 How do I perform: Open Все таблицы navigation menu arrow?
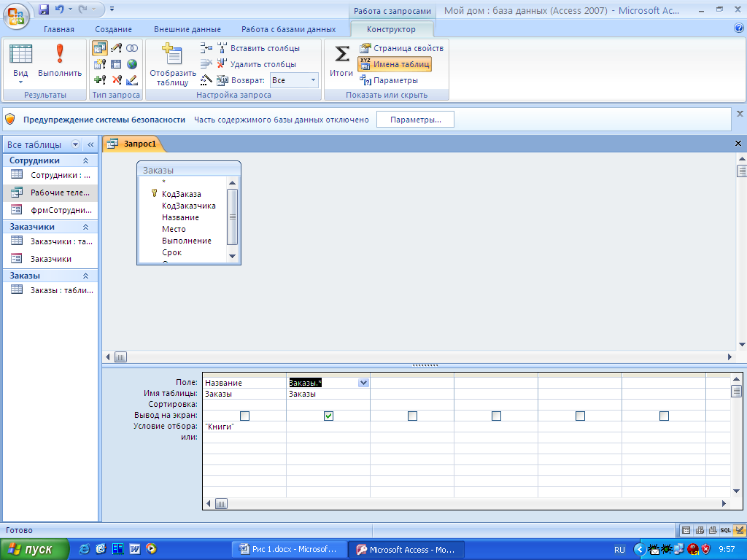(x=75, y=144)
